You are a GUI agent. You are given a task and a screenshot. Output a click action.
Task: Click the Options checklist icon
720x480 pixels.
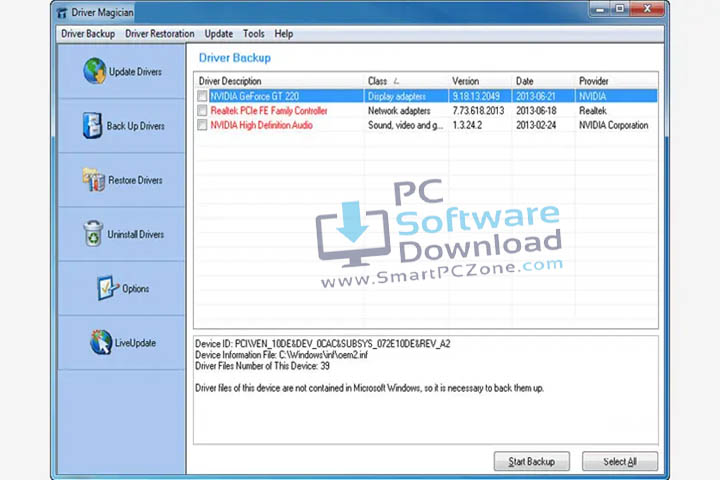click(x=108, y=288)
